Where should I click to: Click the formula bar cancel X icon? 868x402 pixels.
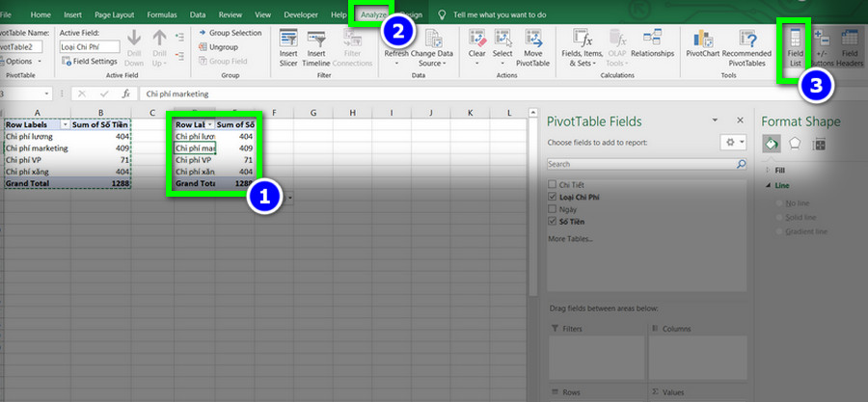(x=81, y=94)
